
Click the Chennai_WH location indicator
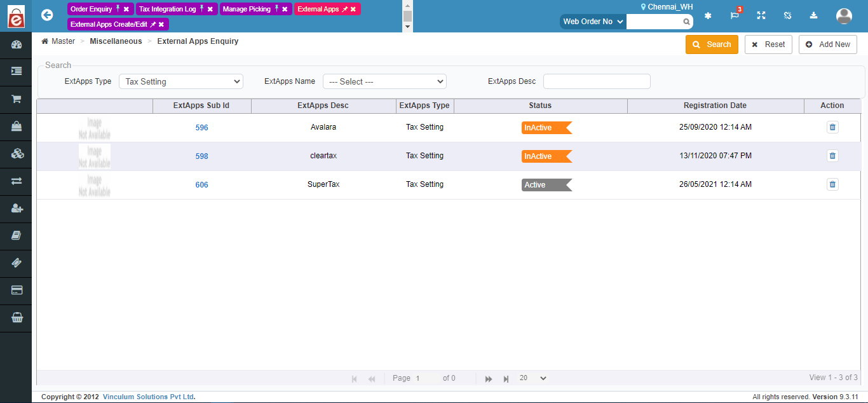tap(667, 7)
